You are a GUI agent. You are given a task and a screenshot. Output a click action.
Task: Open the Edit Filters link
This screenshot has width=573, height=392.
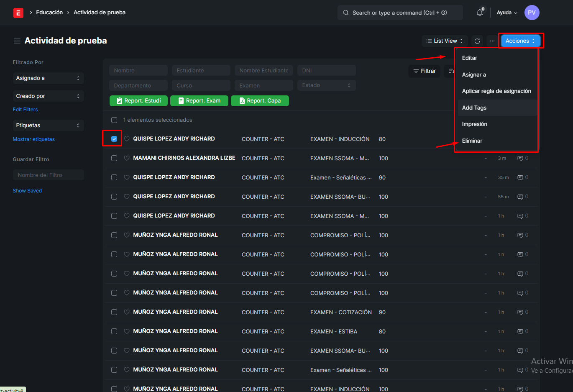25,110
